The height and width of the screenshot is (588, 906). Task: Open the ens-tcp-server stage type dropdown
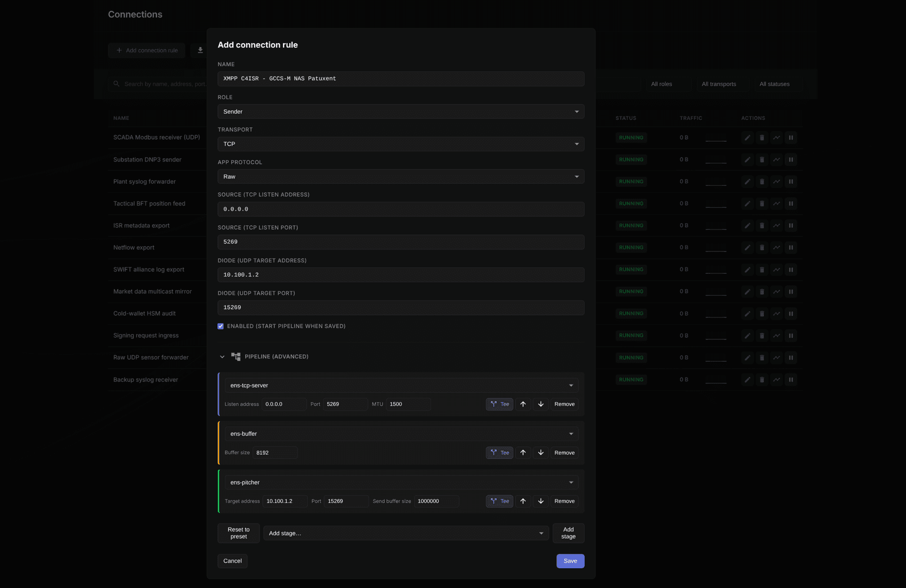401,385
